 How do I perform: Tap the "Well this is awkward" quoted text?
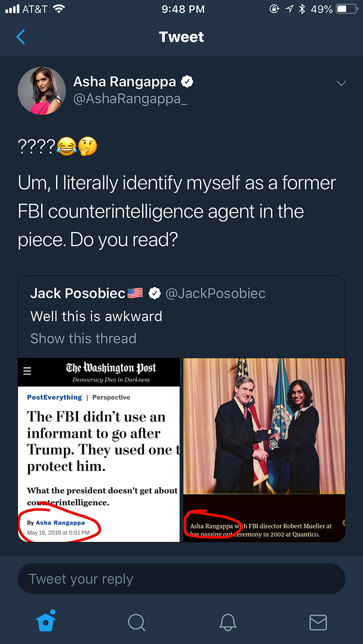click(x=96, y=316)
